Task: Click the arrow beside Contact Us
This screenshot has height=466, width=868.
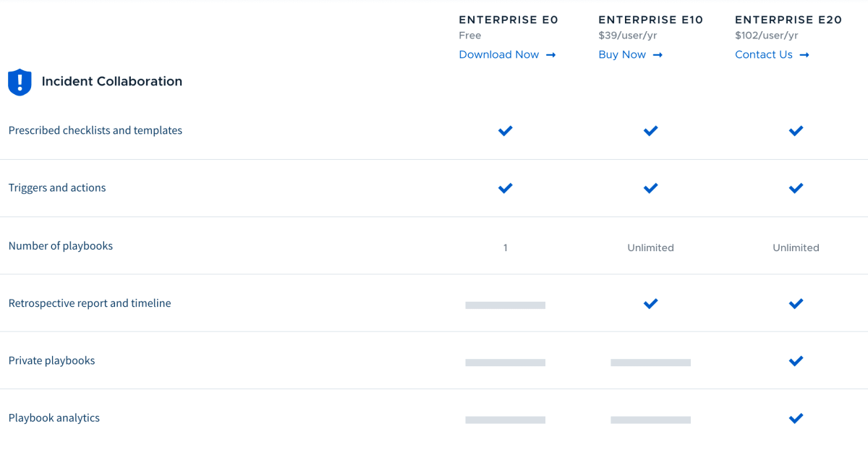Action: [x=804, y=55]
